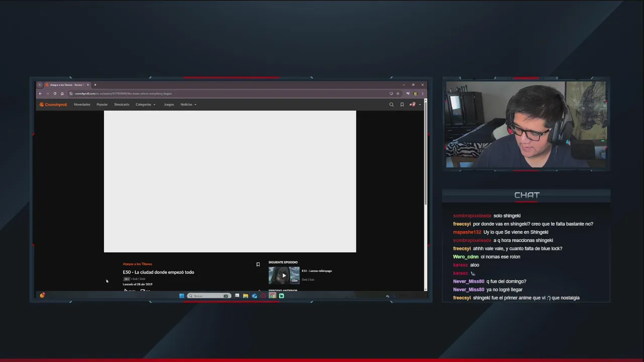Close the Ataque a los Titanes tab

88,85
